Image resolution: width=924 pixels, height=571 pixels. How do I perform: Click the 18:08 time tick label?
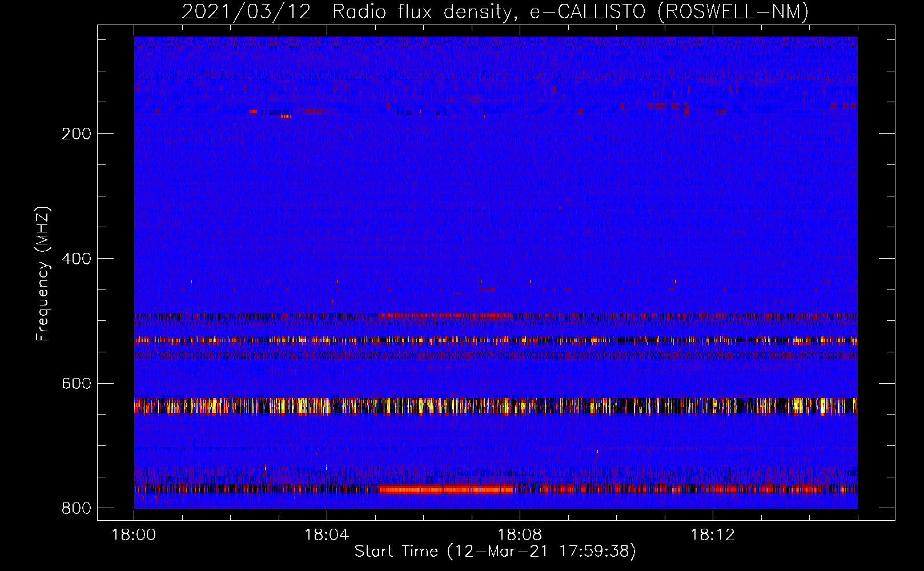(x=520, y=535)
